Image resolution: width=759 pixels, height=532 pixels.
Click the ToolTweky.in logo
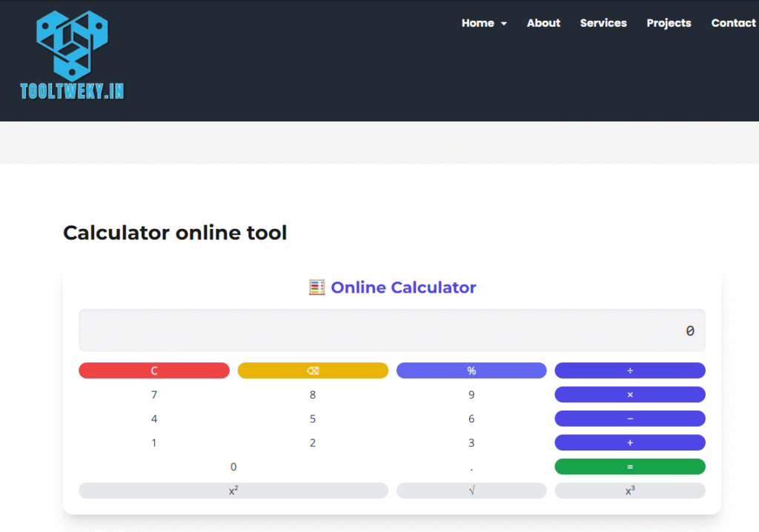(x=72, y=56)
